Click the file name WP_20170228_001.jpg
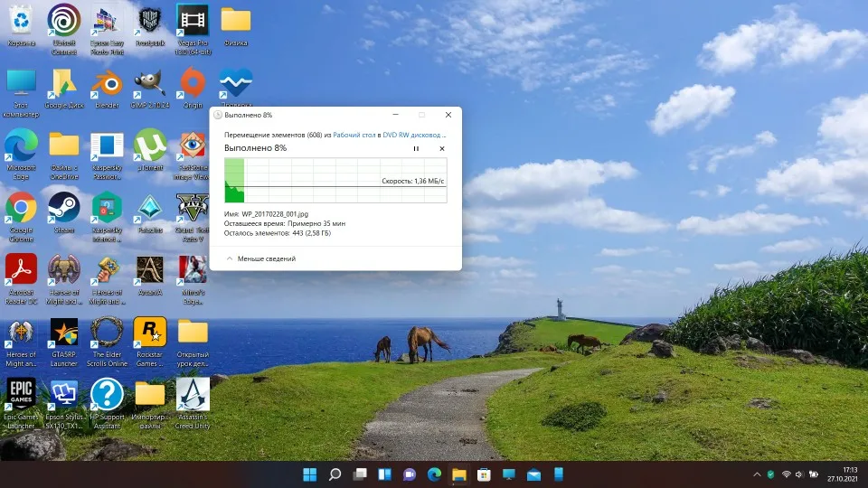This screenshot has height=488, width=868. 275,213
